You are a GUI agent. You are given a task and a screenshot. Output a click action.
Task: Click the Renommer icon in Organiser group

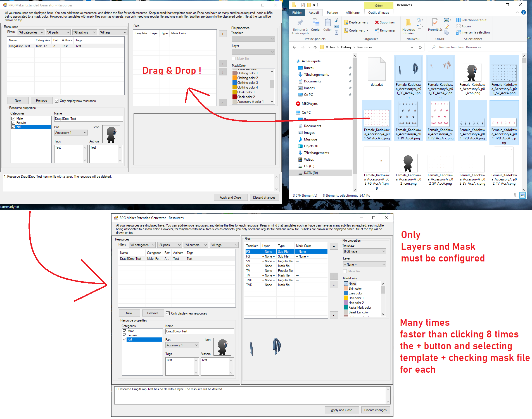pos(377,30)
